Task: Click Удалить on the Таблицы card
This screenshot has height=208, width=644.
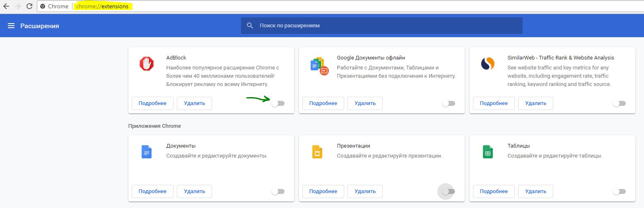Action: coord(536,191)
